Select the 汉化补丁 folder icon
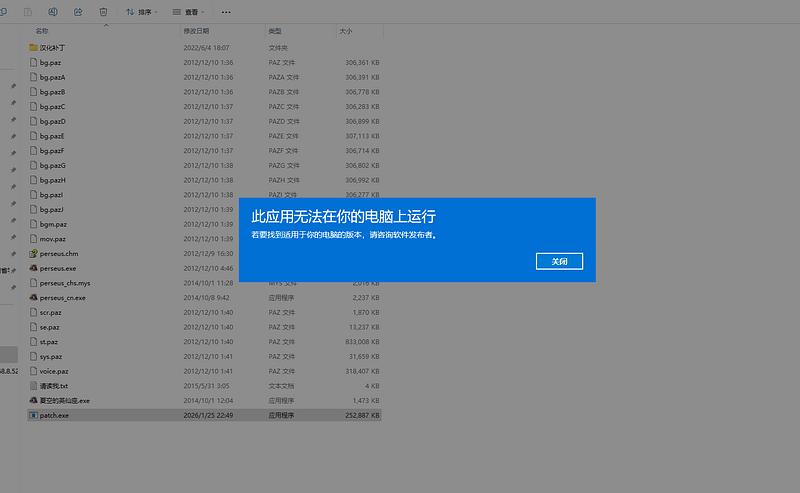The height and width of the screenshot is (493, 800). [33, 47]
